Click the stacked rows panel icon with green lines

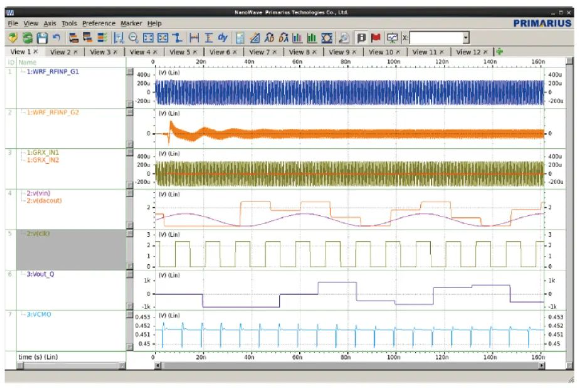click(x=102, y=37)
